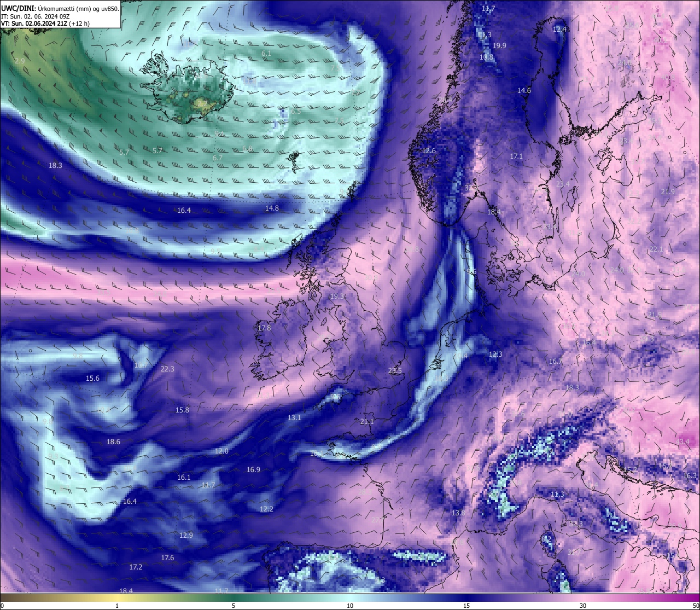Click the 22.1 value over the Baltic states
700x610 pixels.
point(656,249)
